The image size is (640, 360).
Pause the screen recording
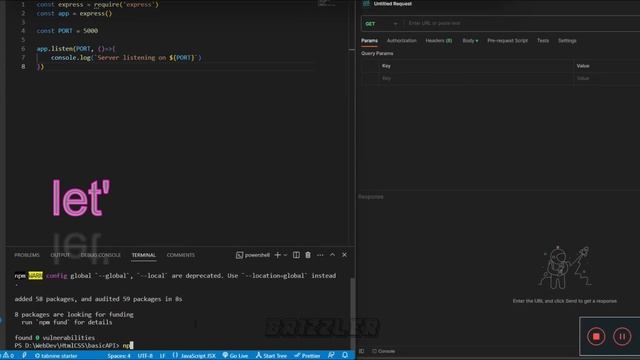point(622,337)
